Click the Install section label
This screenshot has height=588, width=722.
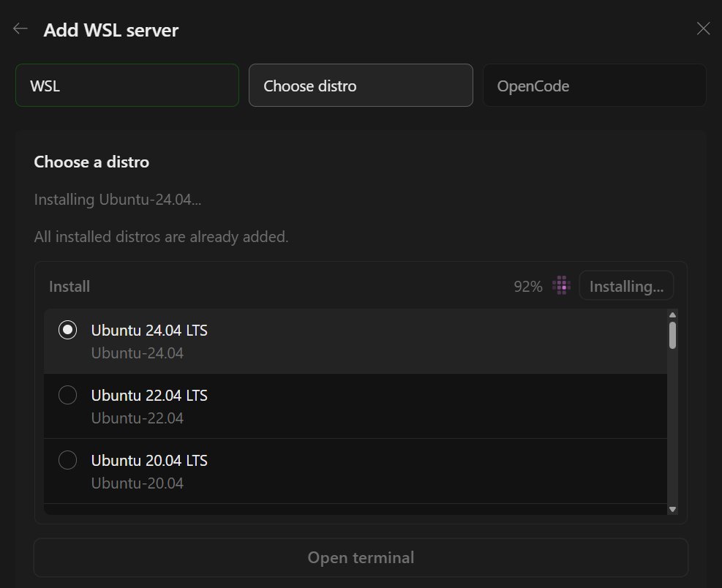pos(69,287)
